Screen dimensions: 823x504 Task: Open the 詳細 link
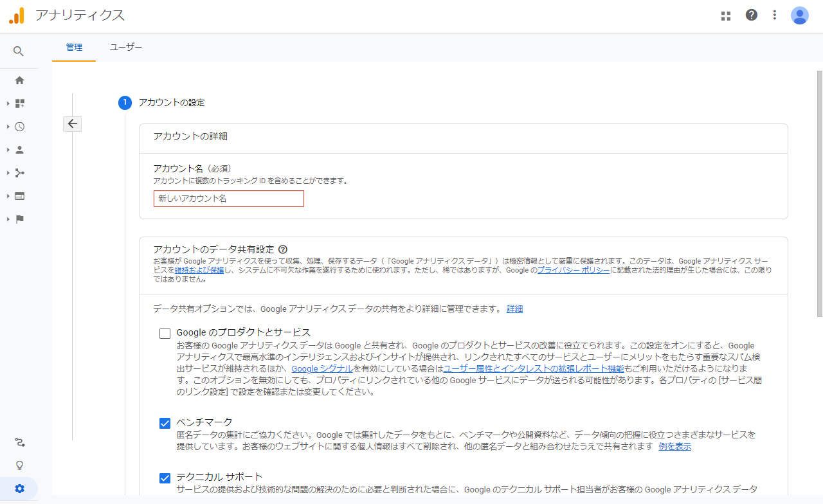pyautogui.click(x=515, y=309)
